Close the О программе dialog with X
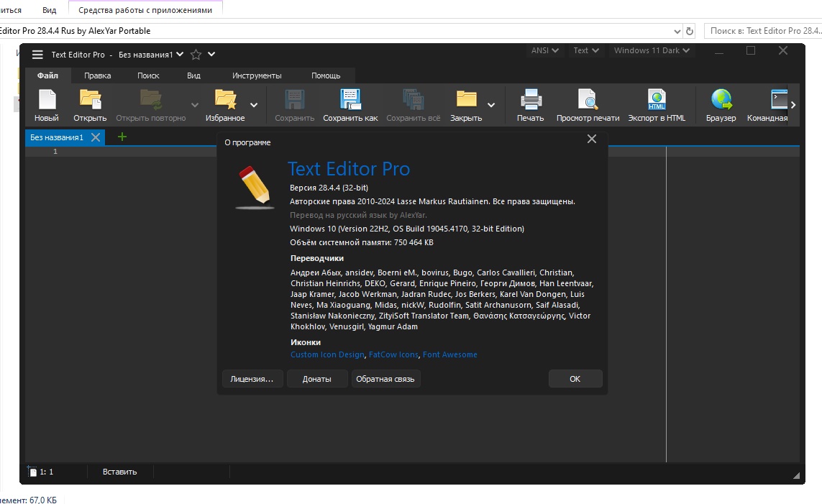The width and height of the screenshot is (822, 504). click(592, 139)
